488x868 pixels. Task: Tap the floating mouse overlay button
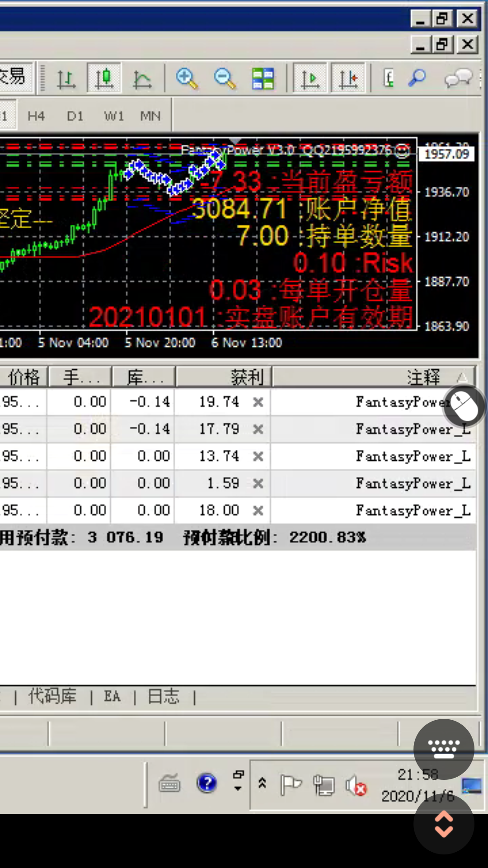point(464,406)
